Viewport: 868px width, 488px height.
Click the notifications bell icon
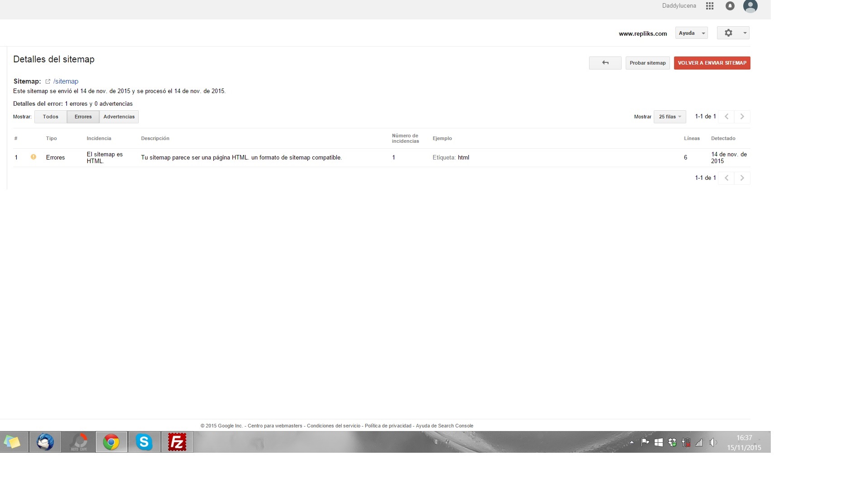tap(730, 6)
